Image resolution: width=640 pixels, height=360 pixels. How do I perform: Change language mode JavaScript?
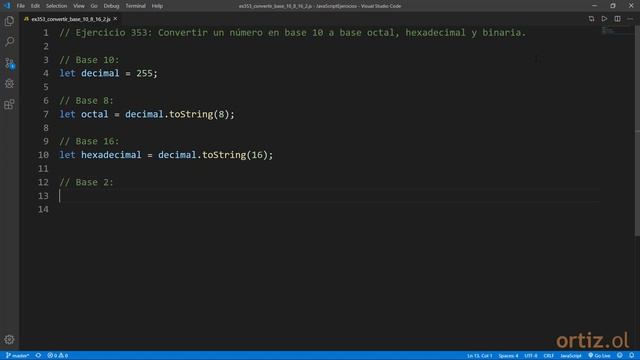coord(571,356)
